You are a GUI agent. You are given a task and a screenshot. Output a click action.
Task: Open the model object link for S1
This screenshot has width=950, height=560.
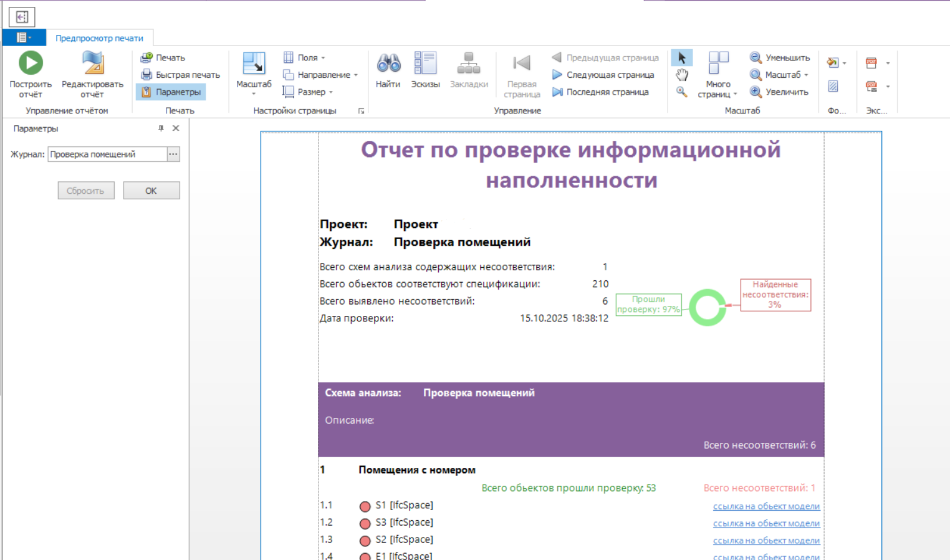tap(766, 506)
